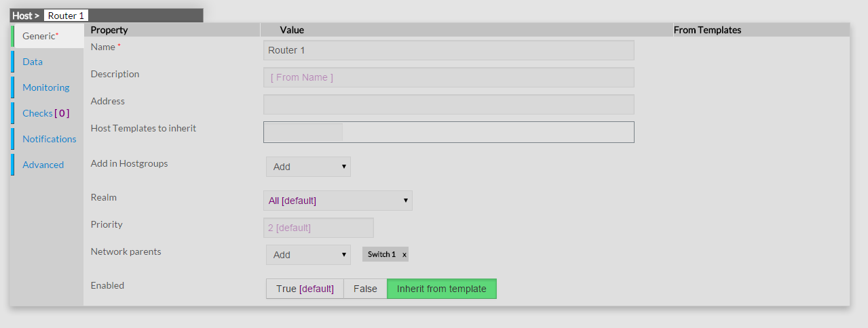
Task: Open the Add in Hostgroups dropdown
Action: pos(308,167)
